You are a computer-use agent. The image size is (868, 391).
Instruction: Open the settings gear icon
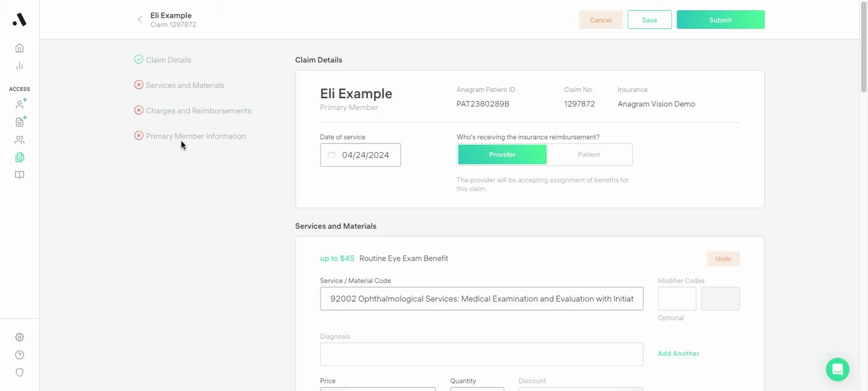click(x=20, y=337)
